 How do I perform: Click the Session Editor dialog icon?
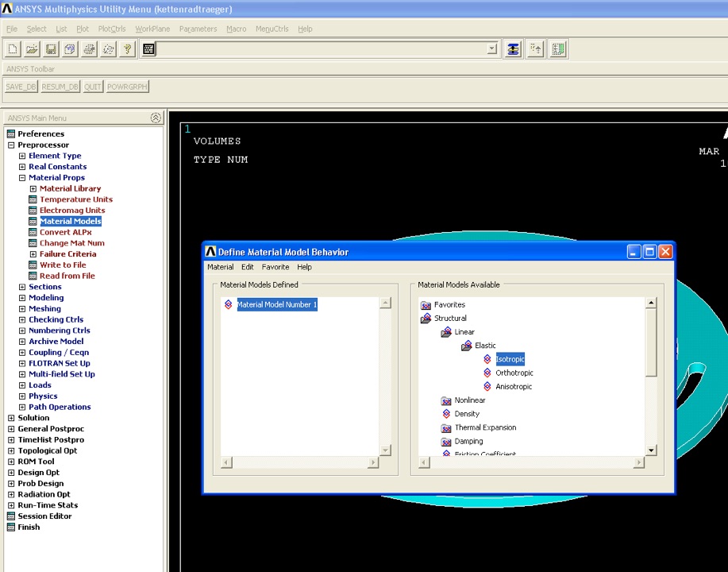pos(11,516)
